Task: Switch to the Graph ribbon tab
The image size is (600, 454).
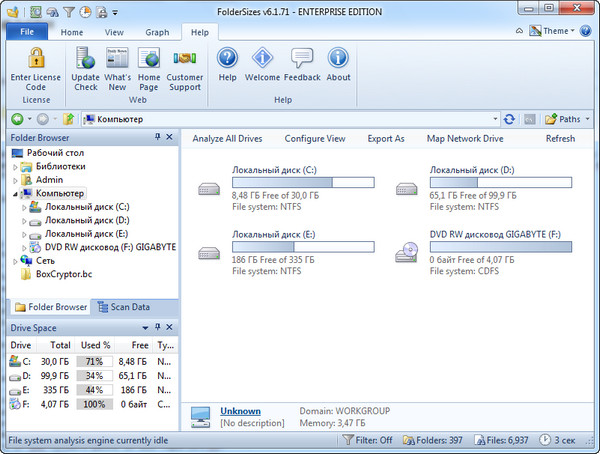Action: click(157, 32)
